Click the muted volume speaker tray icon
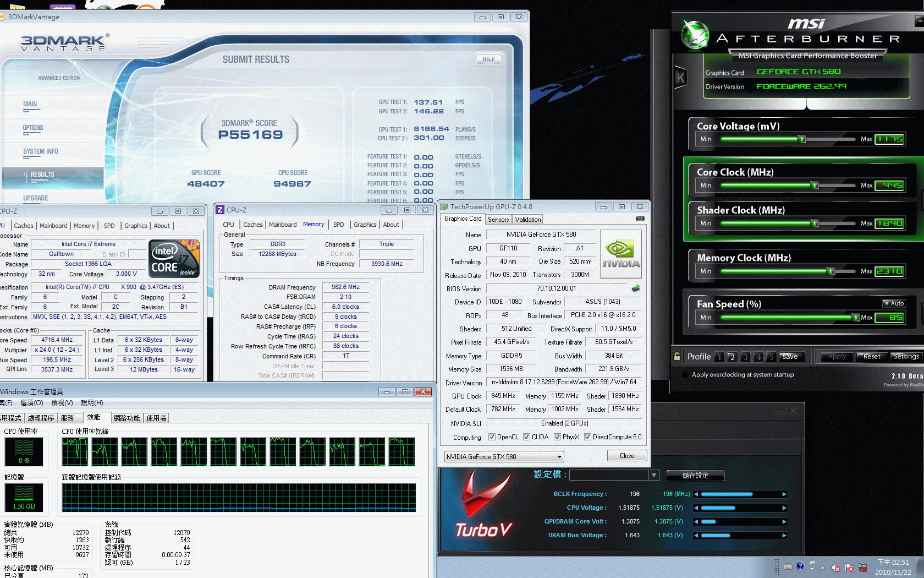 (x=835, y=568)
